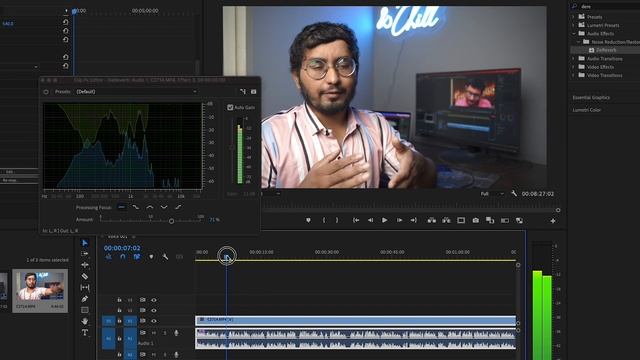Toggle the top video track eye
This screenshot has width=640, height=360.
click(x=154, y=300)
